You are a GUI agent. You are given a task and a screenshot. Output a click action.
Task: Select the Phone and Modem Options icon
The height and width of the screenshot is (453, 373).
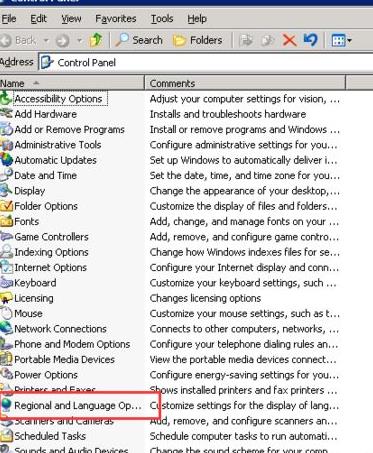(x=6, y=344)
